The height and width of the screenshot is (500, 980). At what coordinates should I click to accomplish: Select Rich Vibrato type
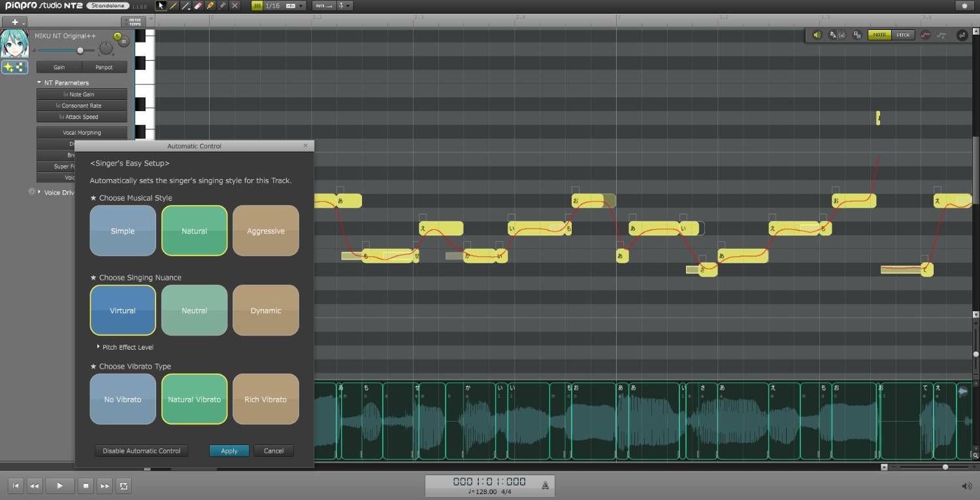(265, 399)
